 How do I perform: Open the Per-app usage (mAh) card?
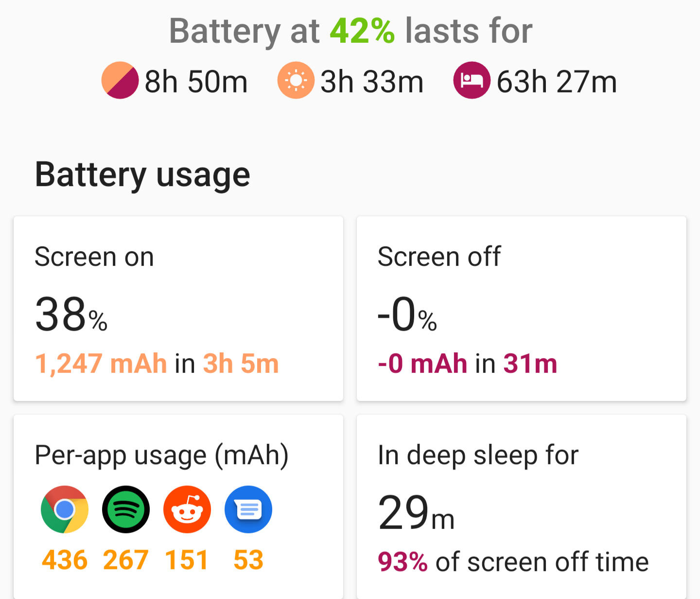pos(178,507)
